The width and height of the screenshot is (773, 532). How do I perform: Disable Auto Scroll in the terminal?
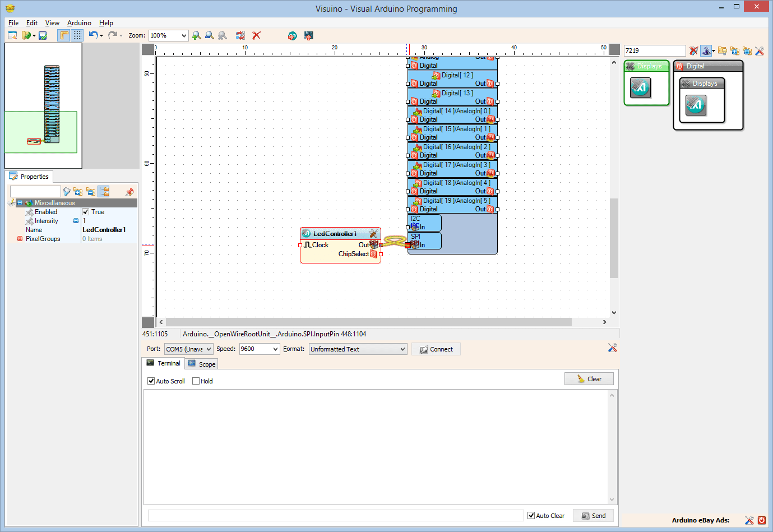tap(150, 381)
